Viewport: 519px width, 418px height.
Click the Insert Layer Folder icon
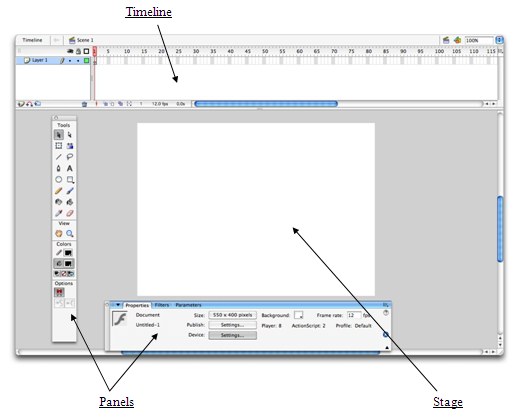point(37,104)
